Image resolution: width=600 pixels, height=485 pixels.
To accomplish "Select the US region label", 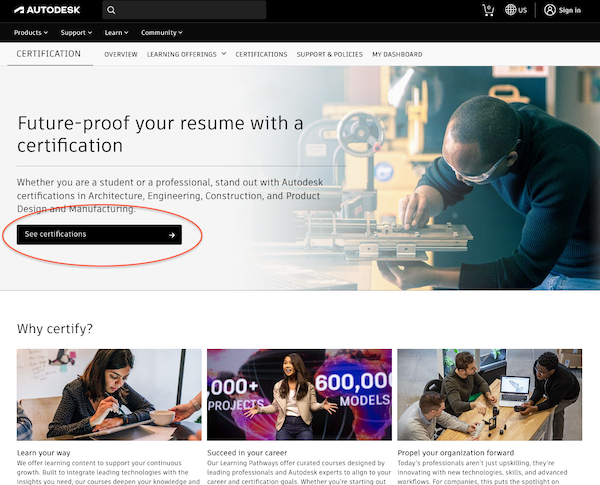I will pyautogui.click(x=522, y=10).
